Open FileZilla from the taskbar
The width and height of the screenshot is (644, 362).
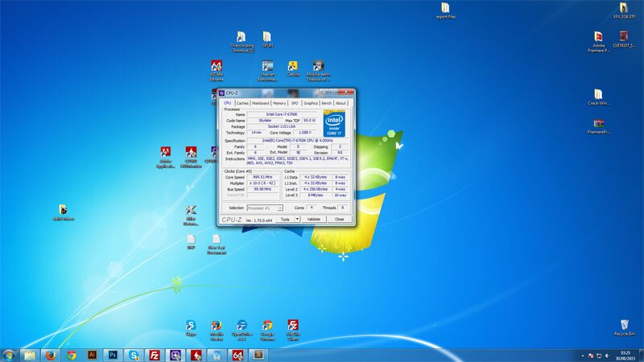pyautogui.click(x=155, y=356)
